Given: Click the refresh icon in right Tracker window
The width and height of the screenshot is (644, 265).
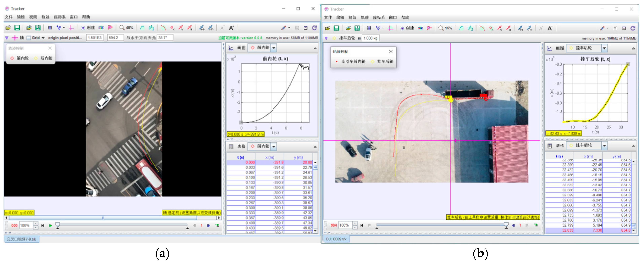Looking at the screenshot, I should click(x=633, y=28).
